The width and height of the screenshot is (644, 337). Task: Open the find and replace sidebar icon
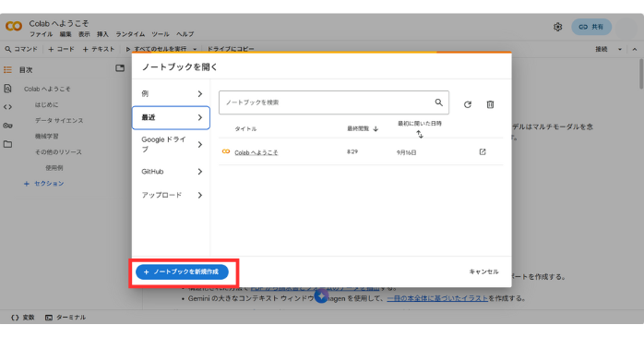click(x=7, y=89)
